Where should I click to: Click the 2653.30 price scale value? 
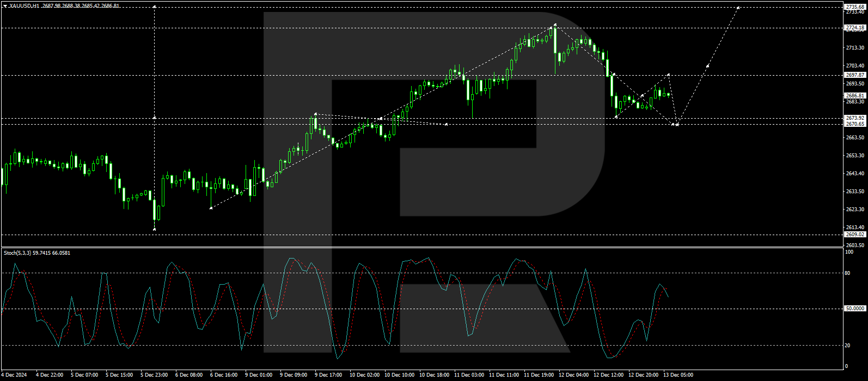tap(854, 156)
